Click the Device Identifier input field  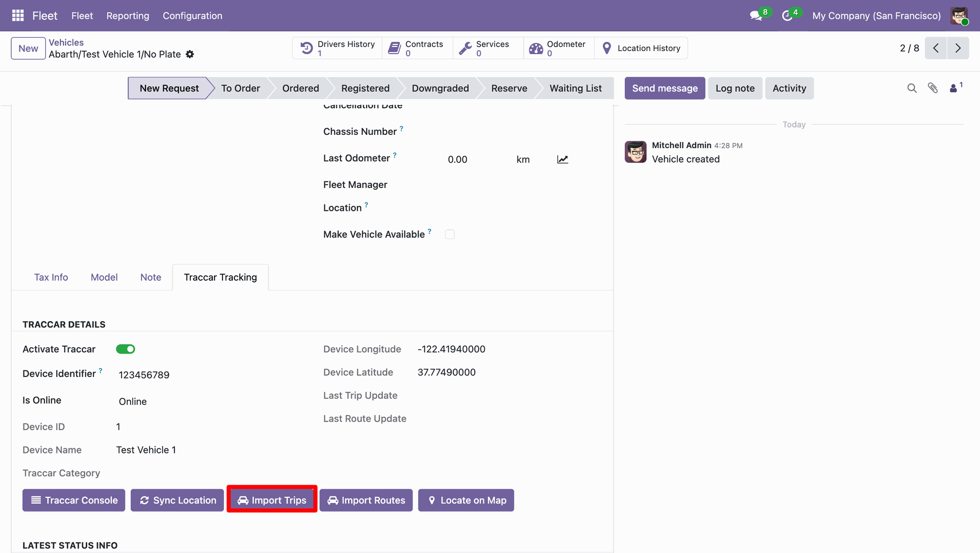pyautogui.click(x=209, y=375)
